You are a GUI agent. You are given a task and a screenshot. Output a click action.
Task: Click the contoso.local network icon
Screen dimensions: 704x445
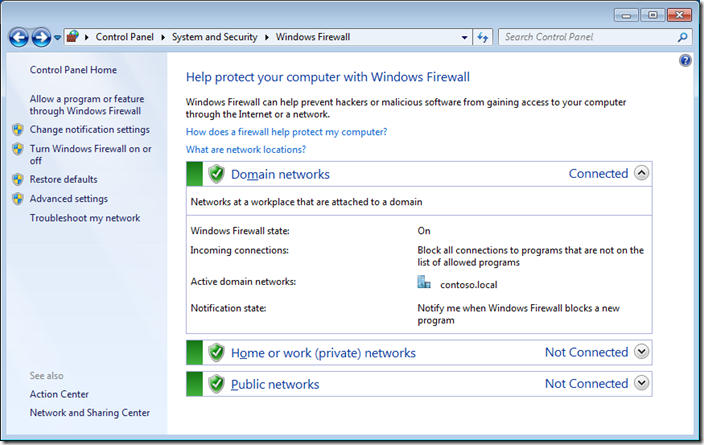pyautogui.click(x=424, y=283)
